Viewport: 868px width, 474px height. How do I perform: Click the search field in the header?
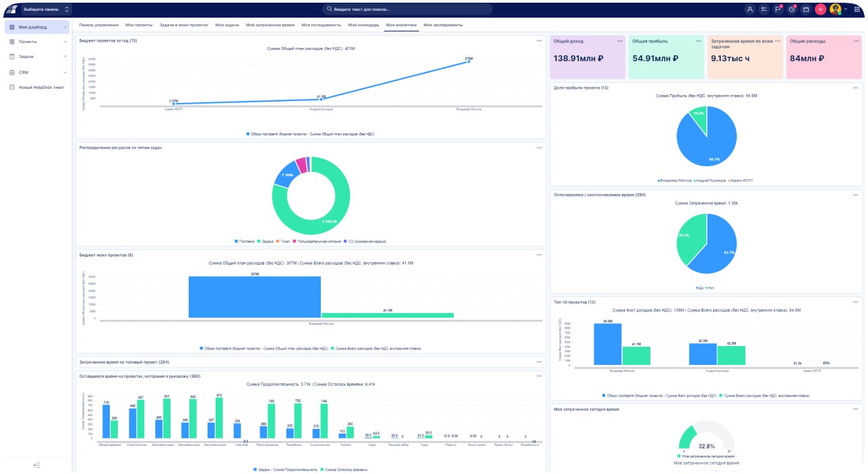(x=407, y=9)
